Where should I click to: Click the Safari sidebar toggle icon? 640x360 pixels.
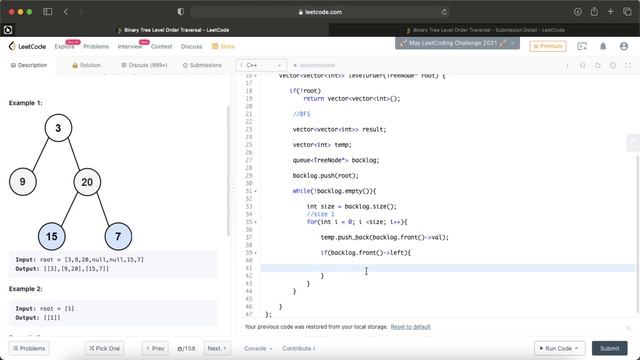pyautogui.click(x=48, y=12)
